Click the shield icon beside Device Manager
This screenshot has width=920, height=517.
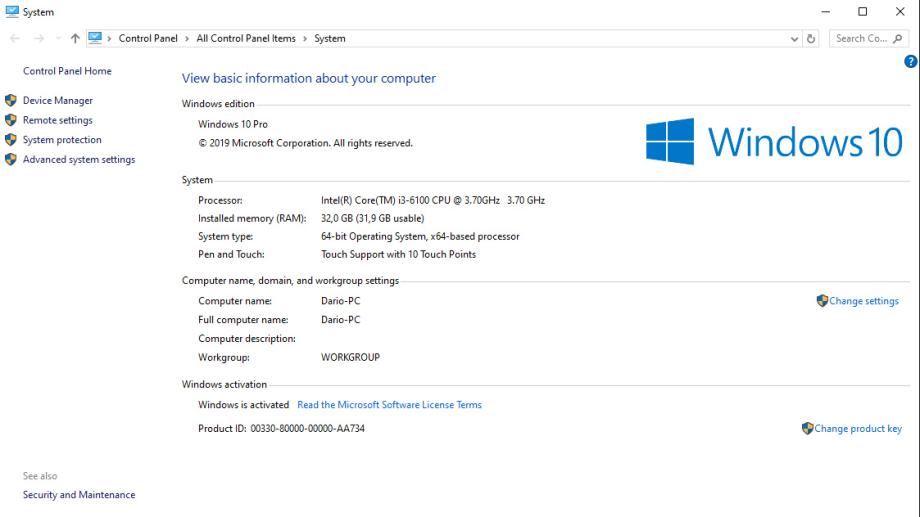(11, 101)
